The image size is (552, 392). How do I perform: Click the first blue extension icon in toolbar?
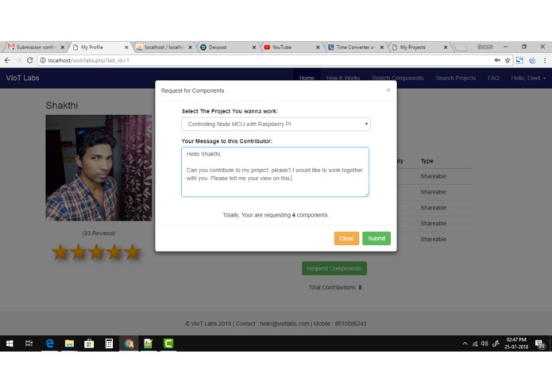point(519,60)
